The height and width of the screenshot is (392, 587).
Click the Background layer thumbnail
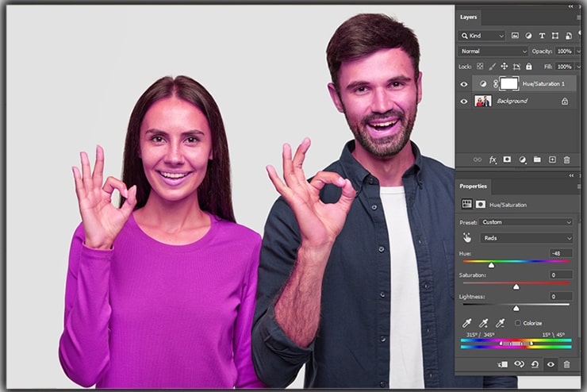(x=483, y=101)
